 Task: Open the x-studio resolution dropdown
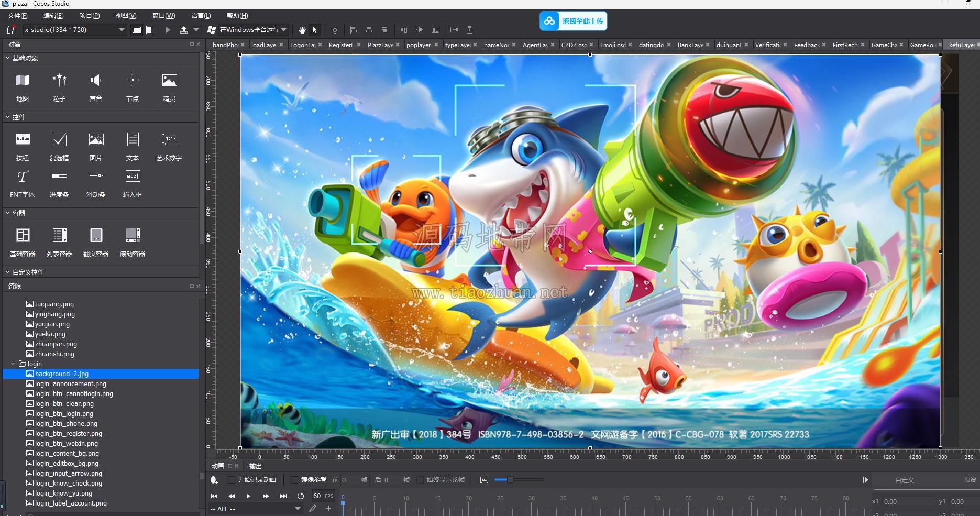tap(74, 30)
